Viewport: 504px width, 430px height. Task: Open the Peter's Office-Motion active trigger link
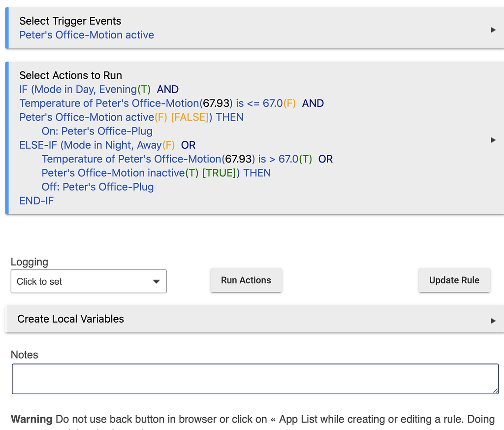[x=87, y=35]
